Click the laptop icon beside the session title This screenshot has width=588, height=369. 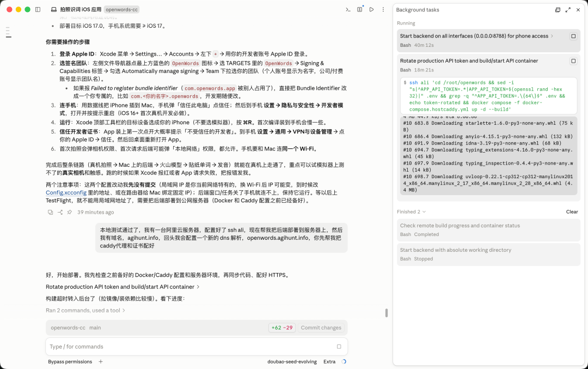54,9
